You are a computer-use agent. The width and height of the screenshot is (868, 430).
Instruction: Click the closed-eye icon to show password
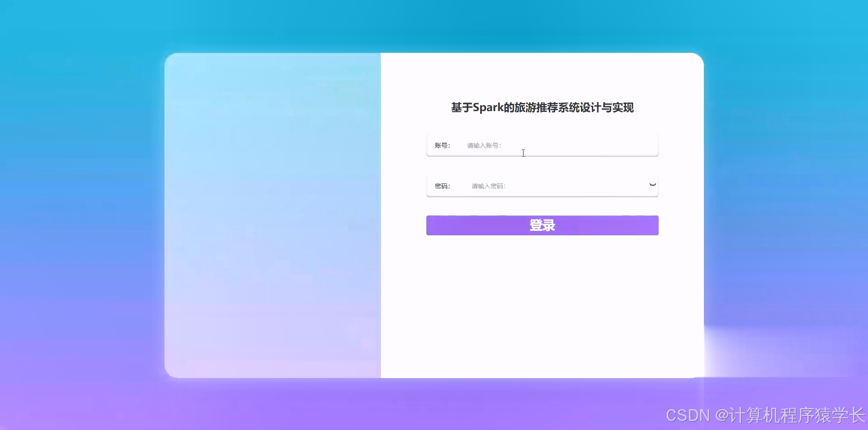pyautogui.click(x=652, y=185)
